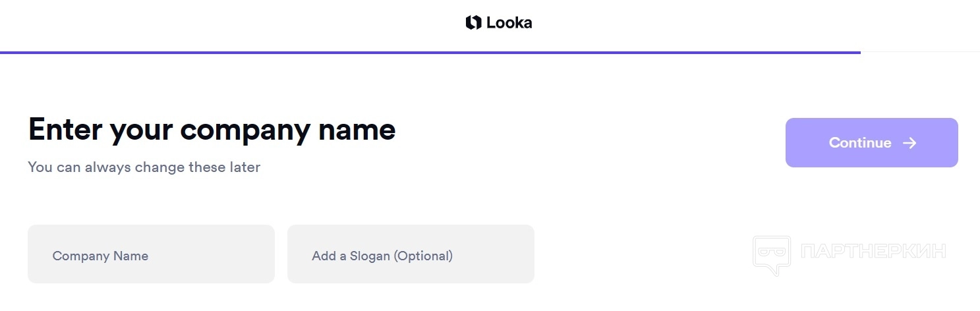
Task: Click the Looka hexagon logo icon
Action: pyautogui.click(x=473, y=23)
